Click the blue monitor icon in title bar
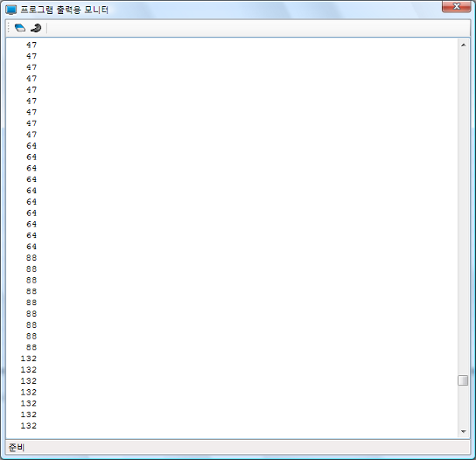 pyautogui.click(x=10, y=10)
